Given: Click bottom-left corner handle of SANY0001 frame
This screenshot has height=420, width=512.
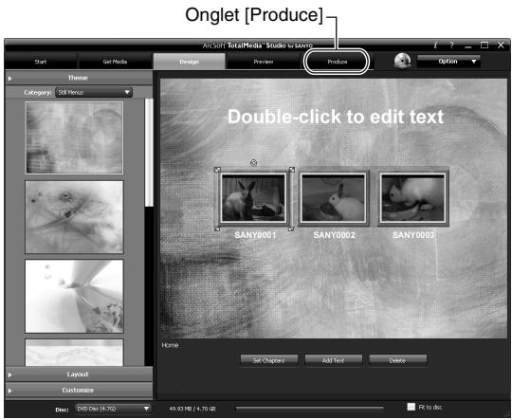Looking at the screenshot, I should pos(217,228).
